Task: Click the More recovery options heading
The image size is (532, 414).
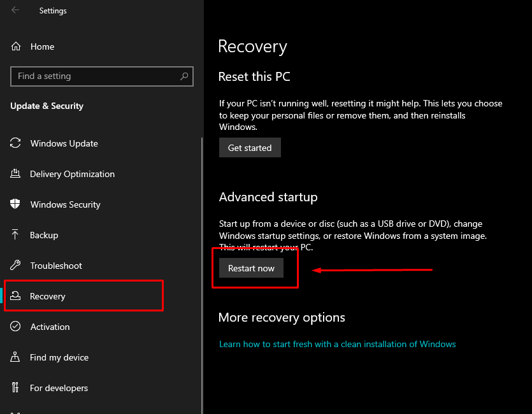Action: (282, 317)
